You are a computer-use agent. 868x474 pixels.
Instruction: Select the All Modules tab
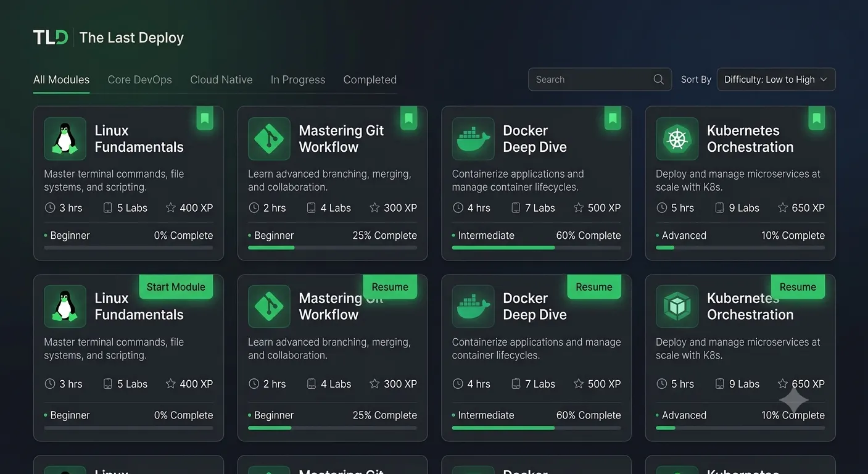click(61, 80)
